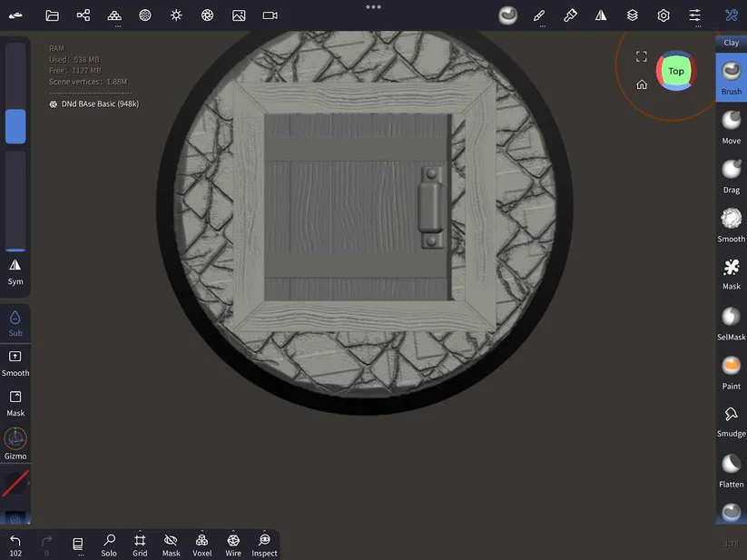
Task: Select the Flatten tool
Action: click(732, 470)
